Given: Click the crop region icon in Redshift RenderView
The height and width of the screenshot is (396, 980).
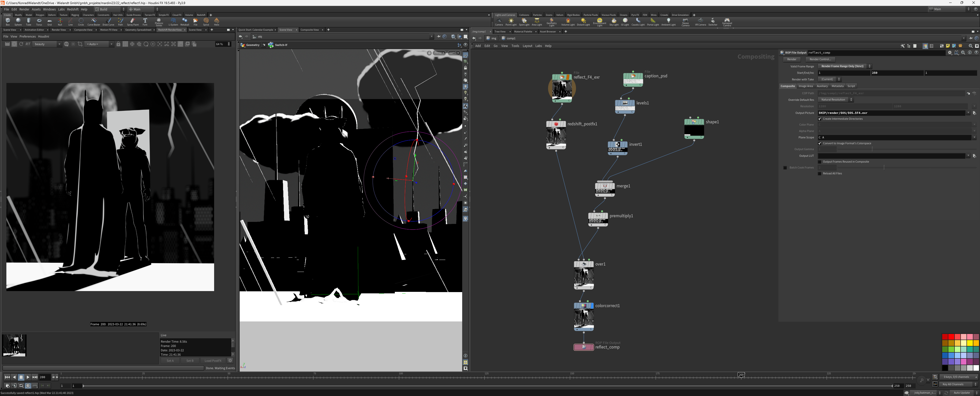Looking at the screenshot, I should (80, 44).
